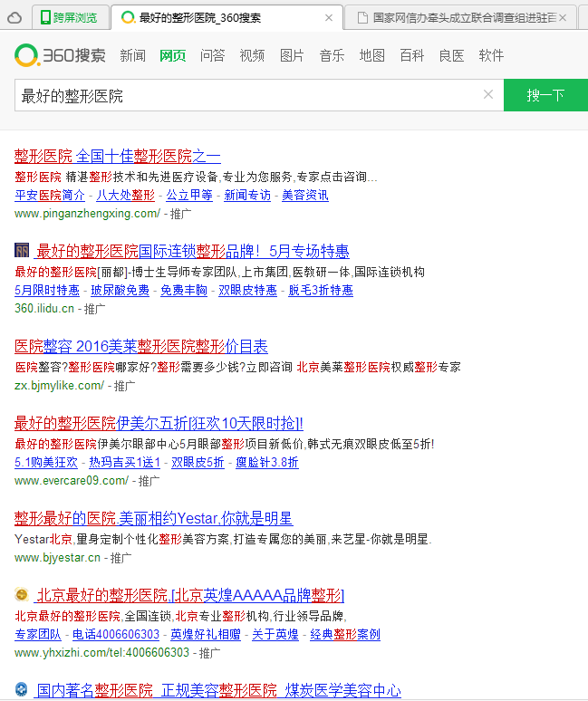Open the 跨屏浏览 tab
588x701 pixels.
point(71,17)
